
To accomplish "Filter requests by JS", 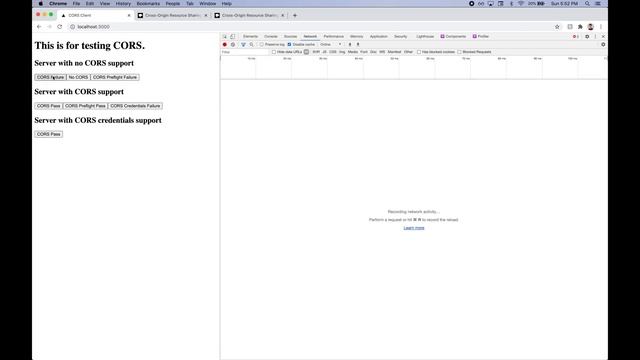I will 324,52.
